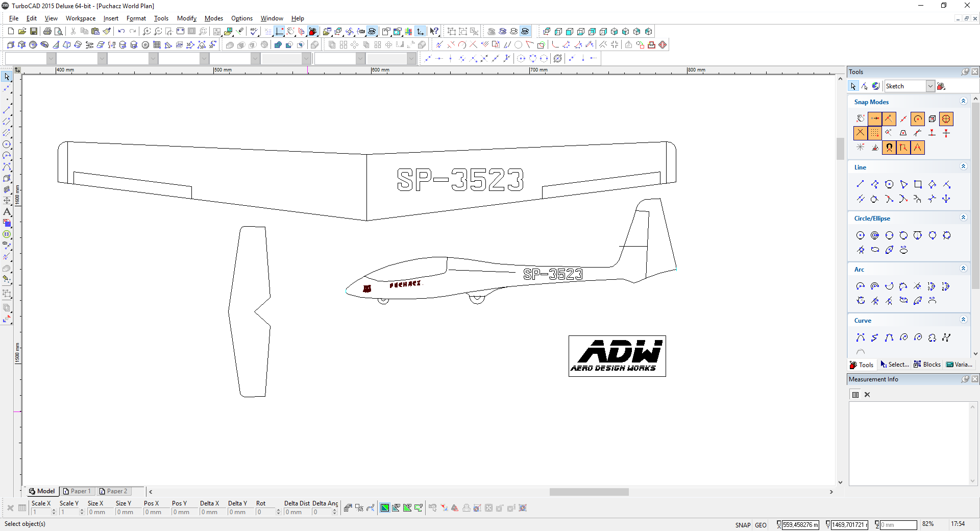The height and width of the screenshot is (531, 980).
Task: Open the Modify menu
Action: tap(186, 18)
